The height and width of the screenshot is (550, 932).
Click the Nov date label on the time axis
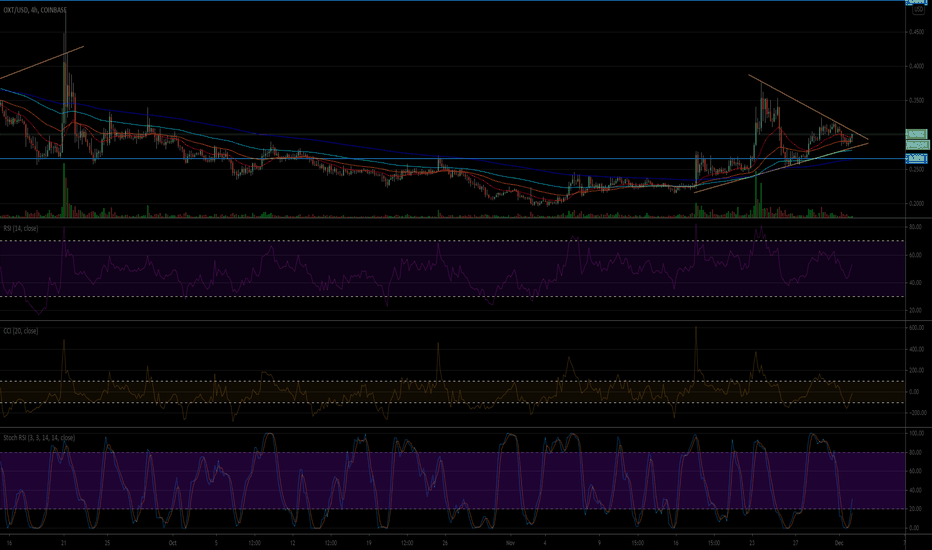click(510, 543)
